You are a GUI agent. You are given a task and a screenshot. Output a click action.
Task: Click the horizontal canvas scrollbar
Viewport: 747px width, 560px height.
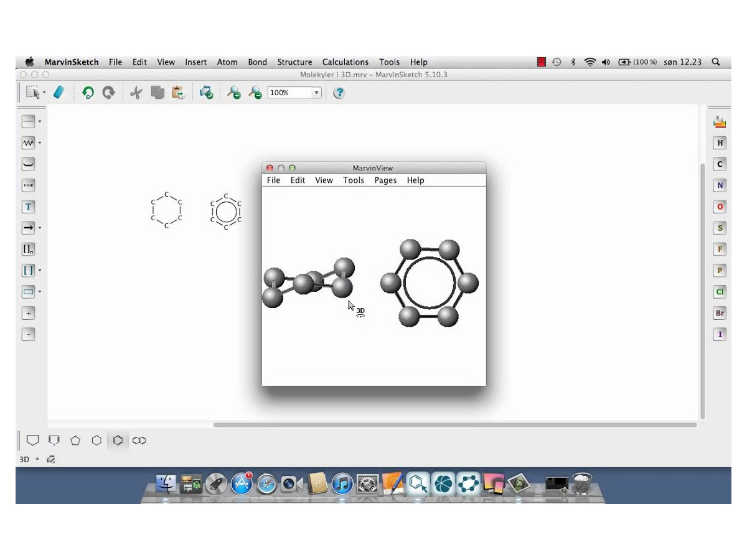coord(454,425)
